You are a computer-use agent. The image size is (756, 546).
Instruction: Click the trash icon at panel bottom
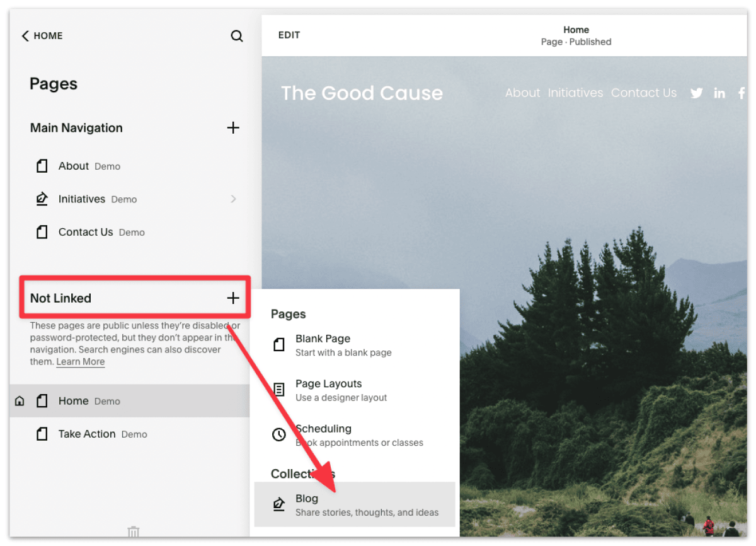point(133,532)
